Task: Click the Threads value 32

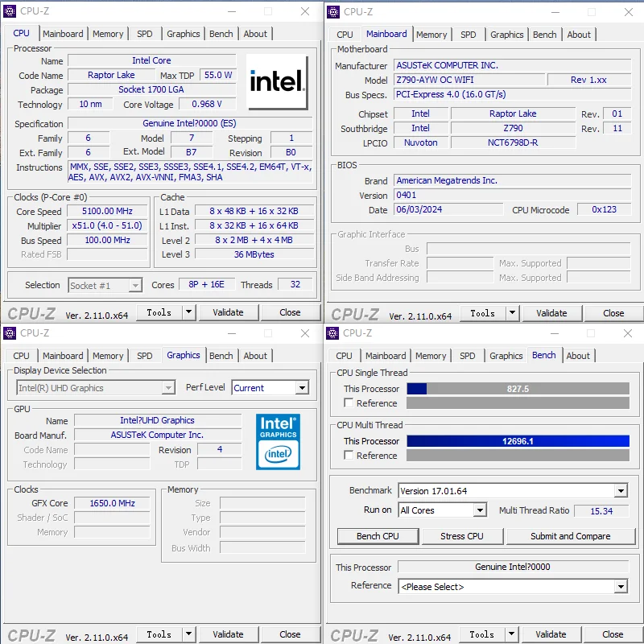Action: click(295, 284)
